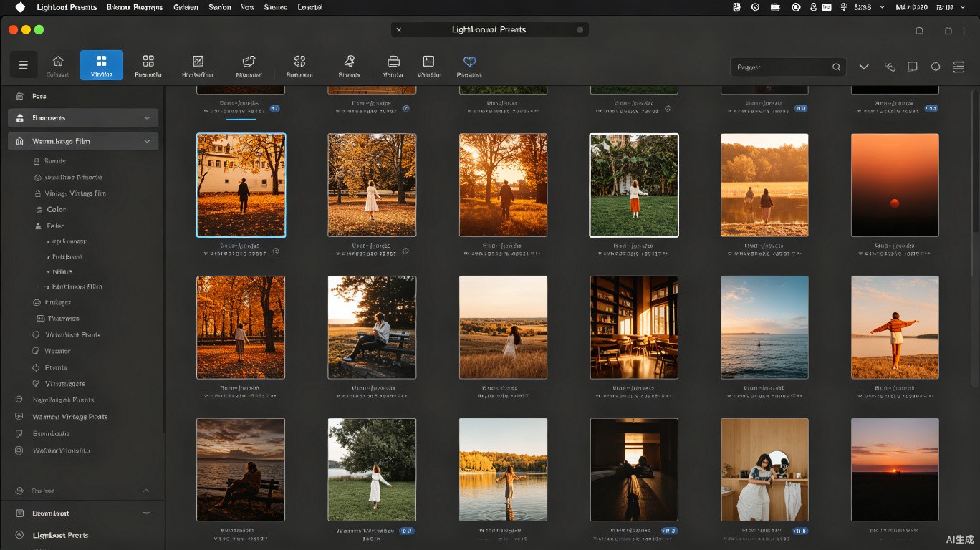This screenshot has width=980, height=550.
Task: Open the hamburger menu in the toolbar
Action: 23,65
